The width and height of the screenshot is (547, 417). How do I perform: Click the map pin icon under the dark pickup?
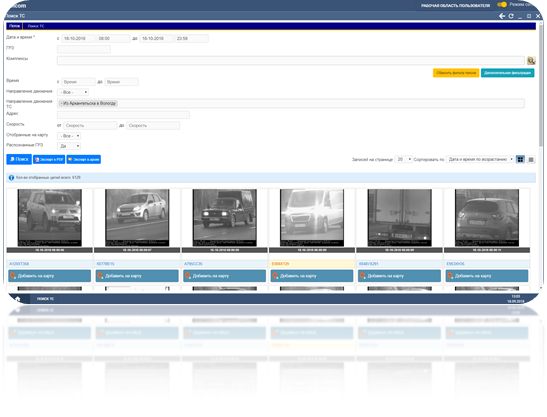pos(188,276)
